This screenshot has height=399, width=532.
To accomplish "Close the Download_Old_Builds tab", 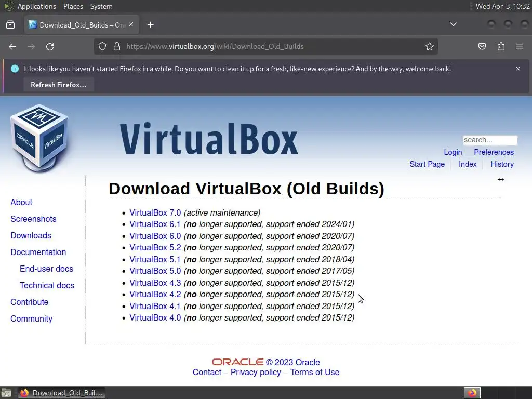I will pos(131,25).
